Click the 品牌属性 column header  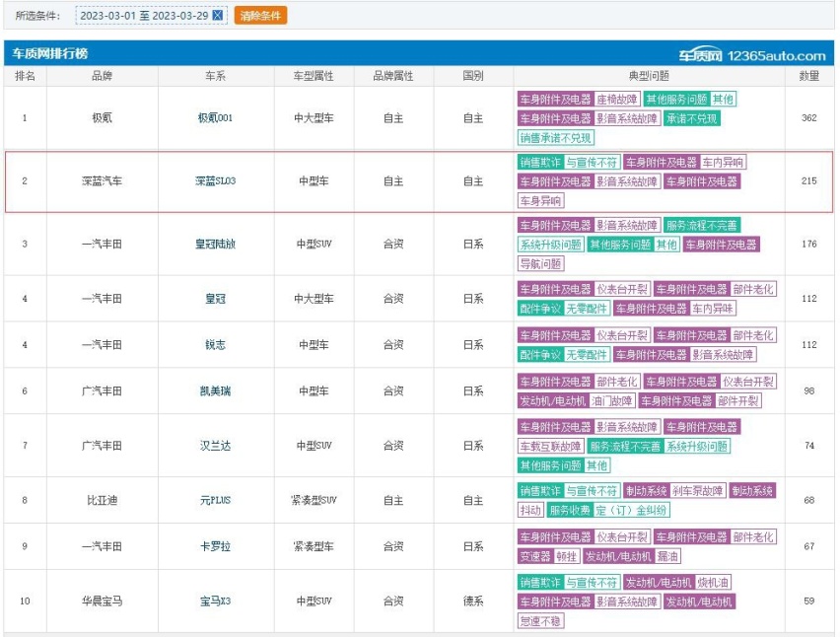click(393, 76)
